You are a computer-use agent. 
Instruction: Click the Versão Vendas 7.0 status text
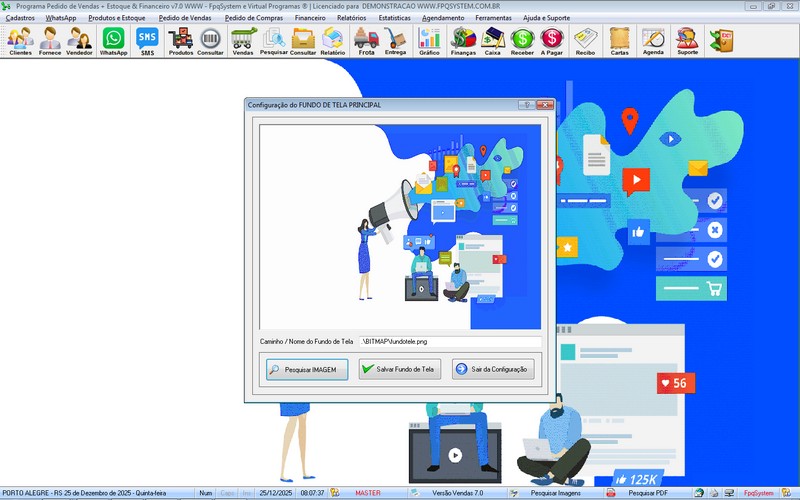[x=457, y=493]
